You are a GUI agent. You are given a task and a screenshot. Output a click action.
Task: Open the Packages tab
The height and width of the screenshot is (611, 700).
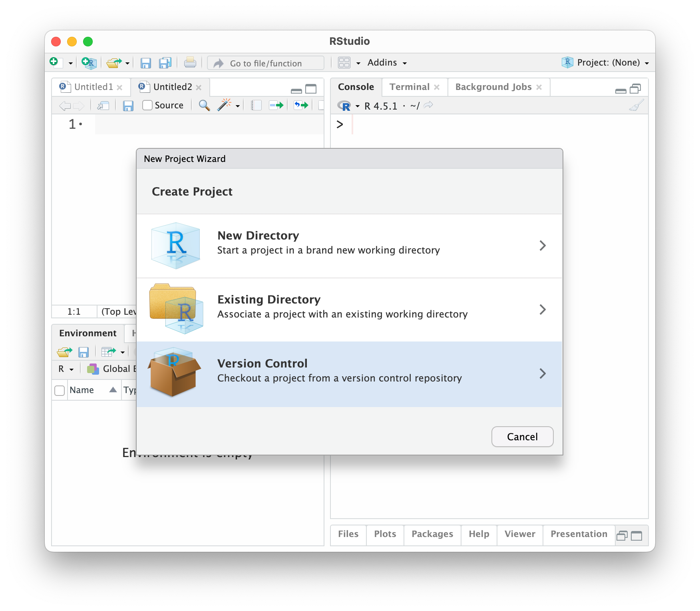tap(432, 534)
